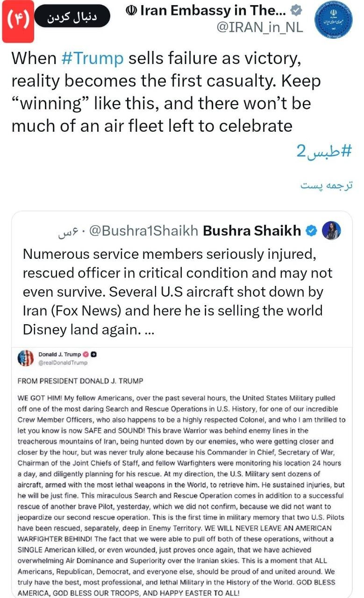Open the @IRAN_in_NL handle
The width and height of the screenshot is (364, 598).
(260, 28)
